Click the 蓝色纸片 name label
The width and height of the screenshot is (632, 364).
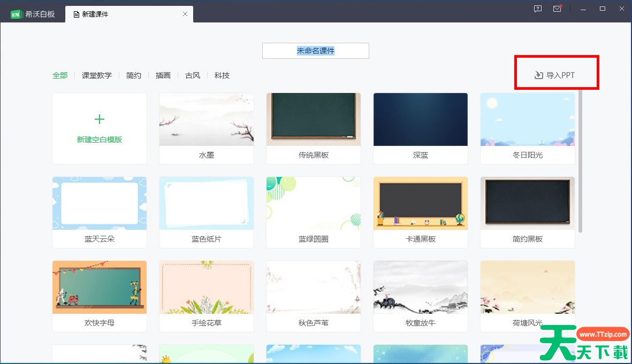[x=207, y=239]
